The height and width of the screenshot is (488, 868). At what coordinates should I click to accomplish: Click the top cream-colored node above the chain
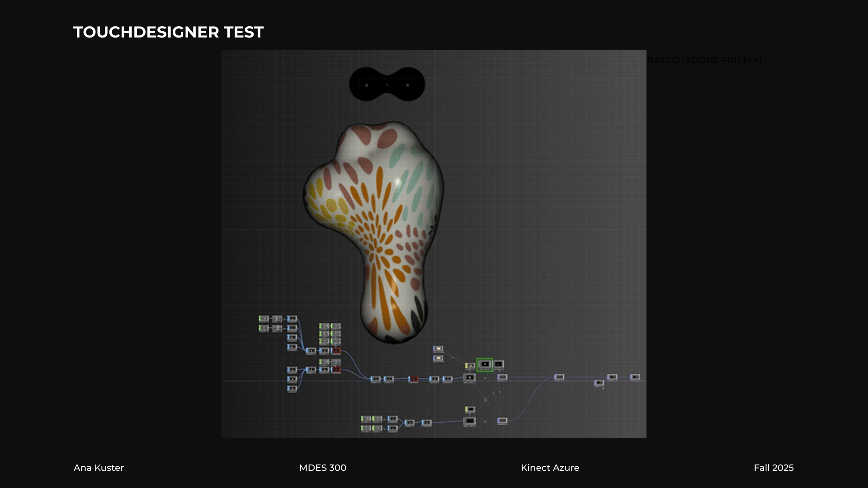[438, 349]
